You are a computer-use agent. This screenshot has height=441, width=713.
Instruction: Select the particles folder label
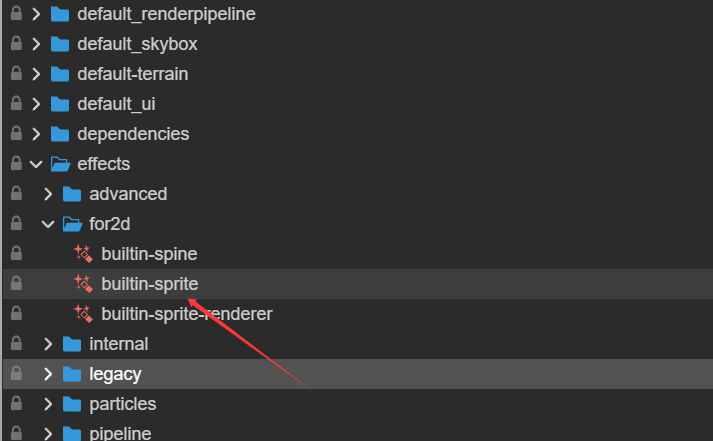[123, 404]
